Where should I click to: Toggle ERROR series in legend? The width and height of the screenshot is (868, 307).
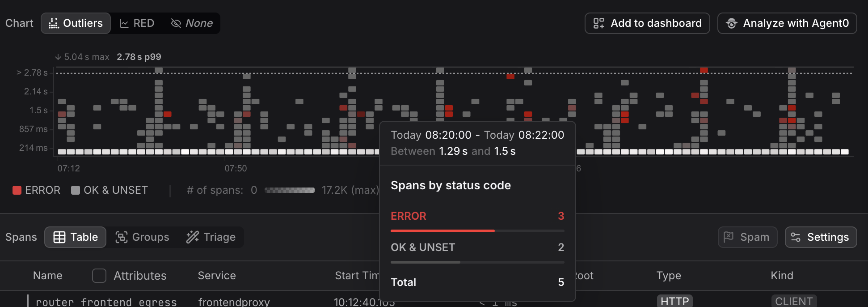tap(37, 190)
